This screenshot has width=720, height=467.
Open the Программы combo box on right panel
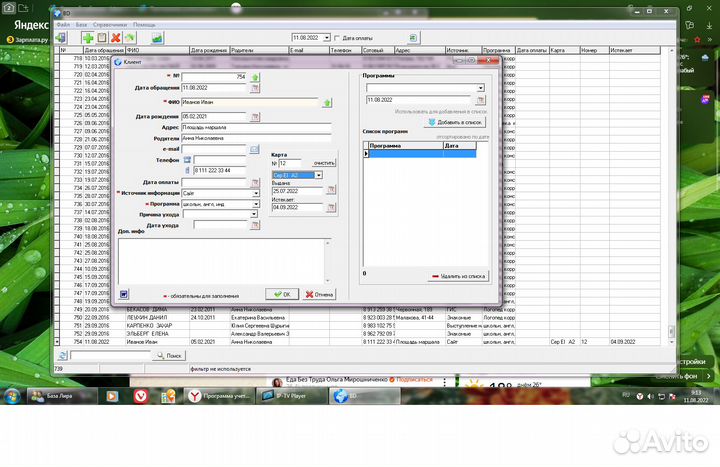pyautogui.click(x=481, y=88)
